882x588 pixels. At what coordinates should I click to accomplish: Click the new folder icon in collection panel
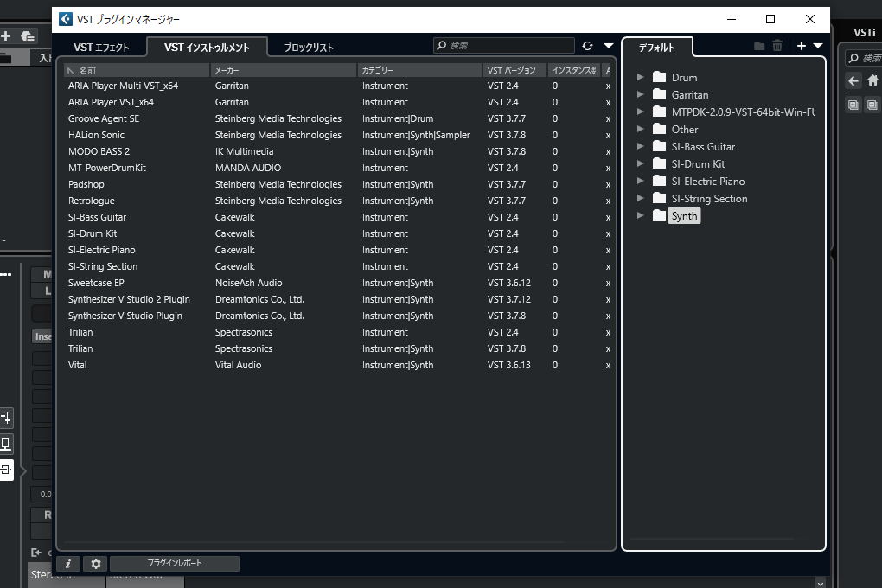[759, 46]
